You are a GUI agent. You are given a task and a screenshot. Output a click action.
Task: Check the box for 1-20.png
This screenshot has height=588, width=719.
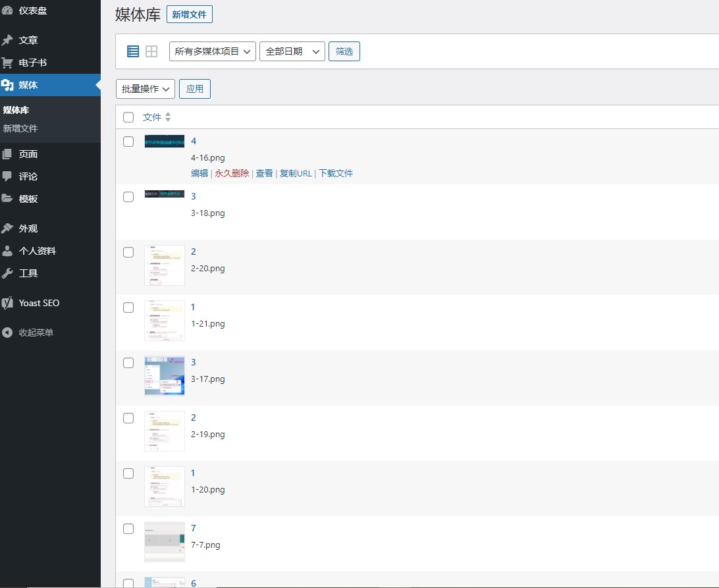coord(128,473)
